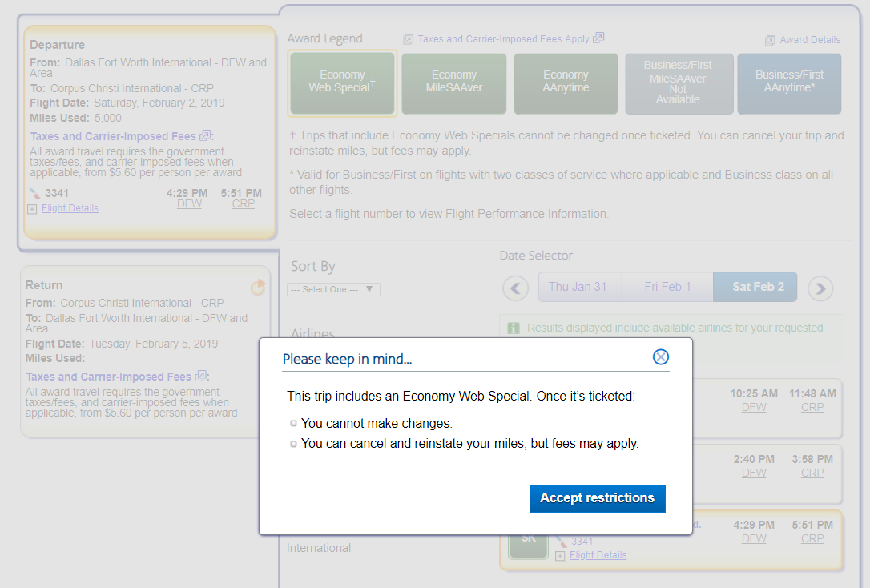Expand Flight Details for flight 3341 result

pyautogui.click(x=598, y=555)
